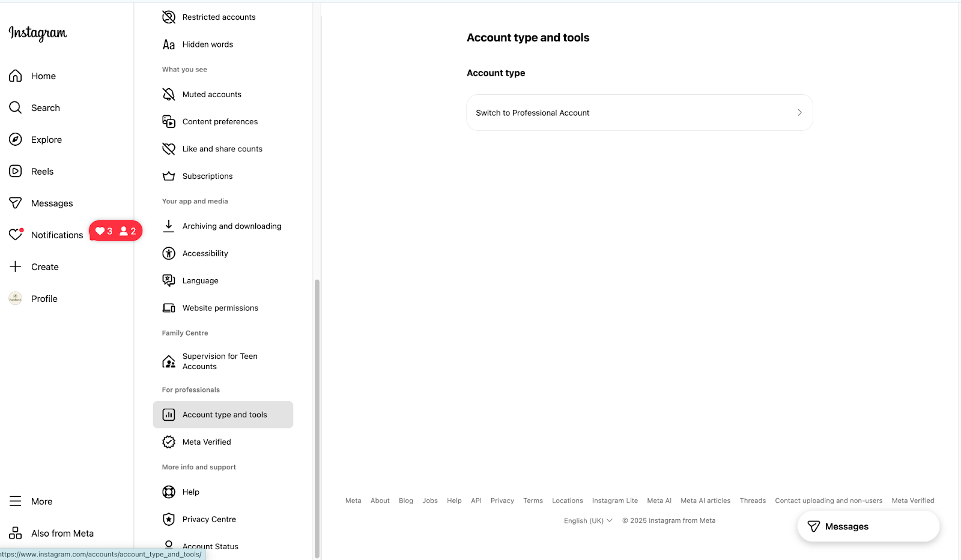Viewport: 961px width, 560px height.
Task: Click the Website permissions icon
Action: pos(169,308)
